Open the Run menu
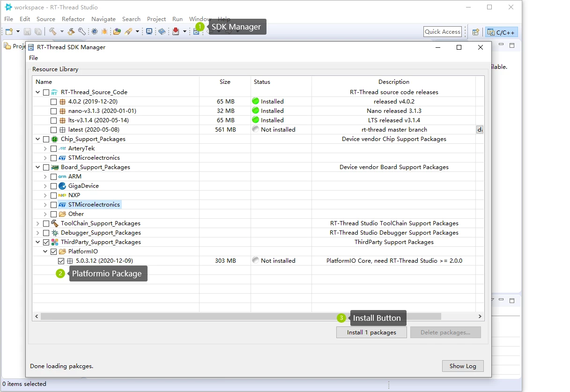 point(178,19)
